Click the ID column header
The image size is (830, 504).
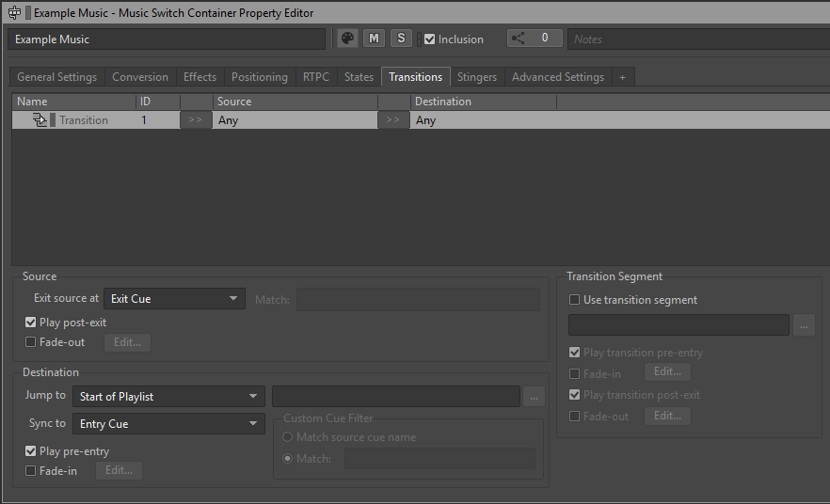click(158, 102)
